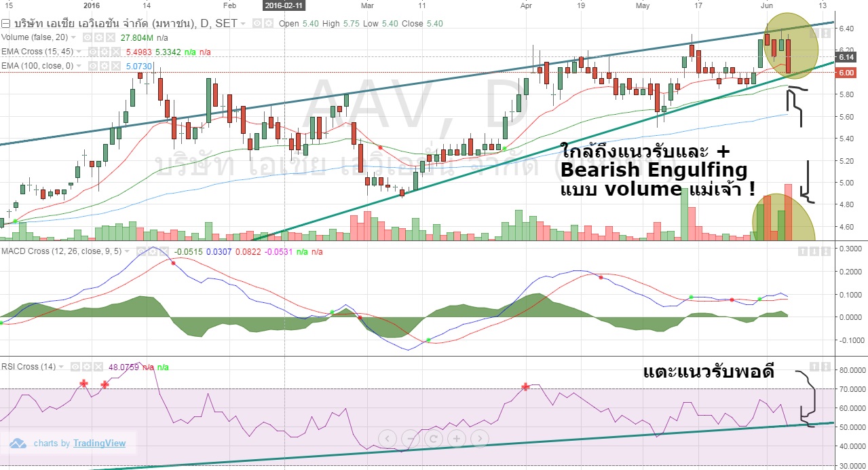This screenshot has height=470, width=868.
Task: Maximize the RSI pane
Action: pos(826,367)
